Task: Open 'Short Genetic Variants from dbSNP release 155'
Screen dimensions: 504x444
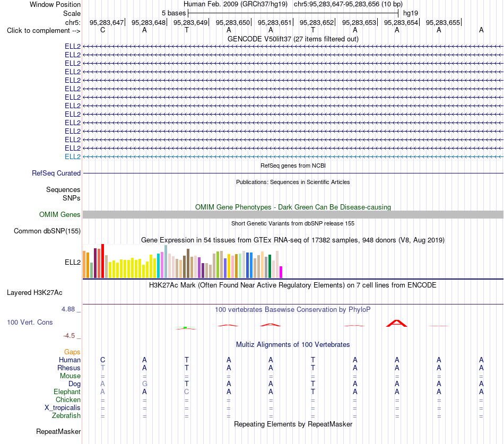Action: pos(293,223)
